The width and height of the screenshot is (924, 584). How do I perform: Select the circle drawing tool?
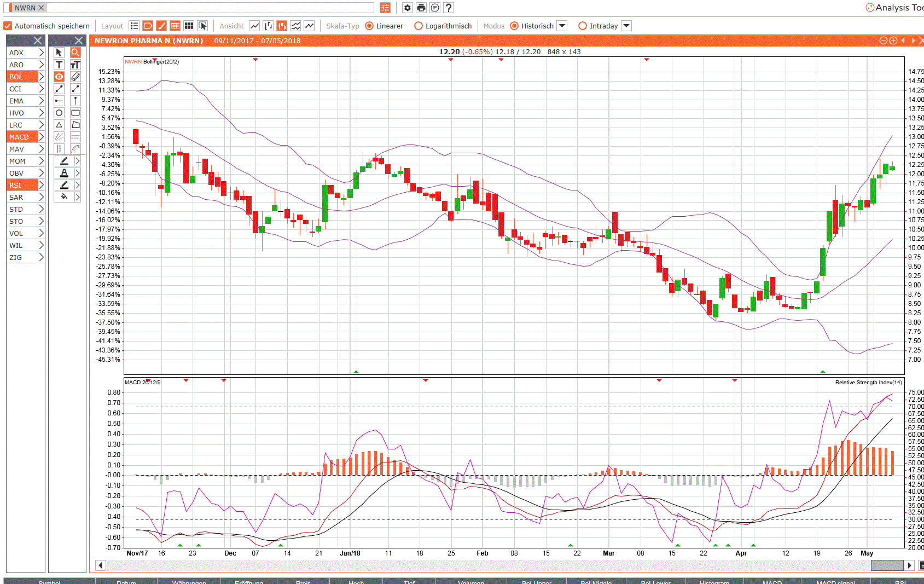(x=59, y=113)
